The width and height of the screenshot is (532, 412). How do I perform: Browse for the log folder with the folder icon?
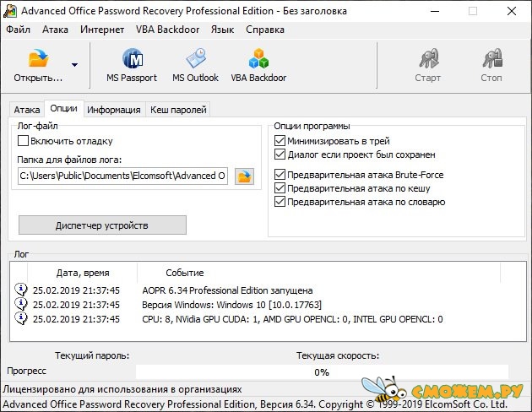tap(244, 176)
